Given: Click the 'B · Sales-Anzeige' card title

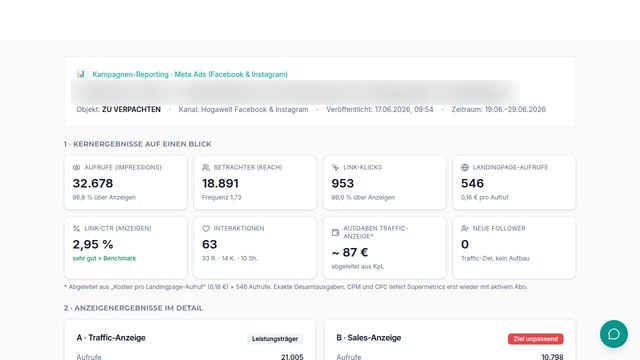Looking at the screenshot, I should [369, 338].
